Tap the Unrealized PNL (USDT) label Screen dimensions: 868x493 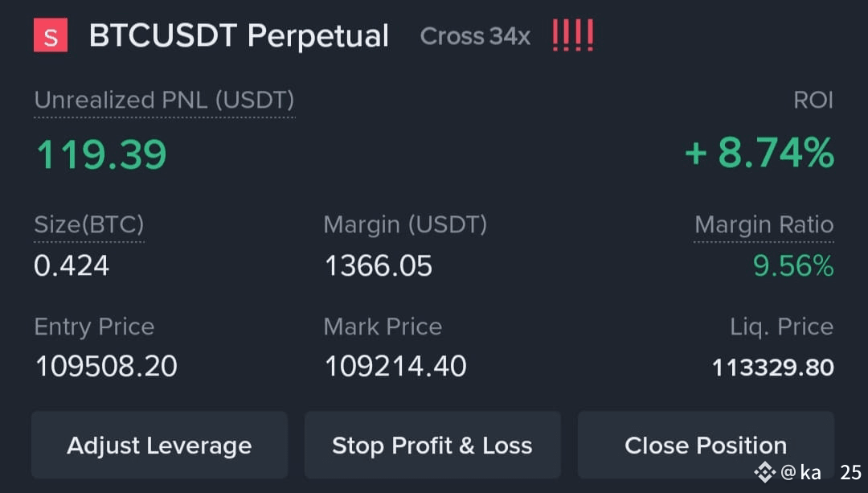point(165,101)
